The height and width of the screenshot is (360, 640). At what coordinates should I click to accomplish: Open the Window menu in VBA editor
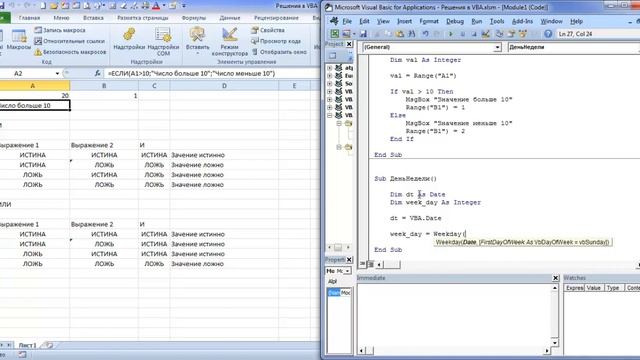click(551, 21)
